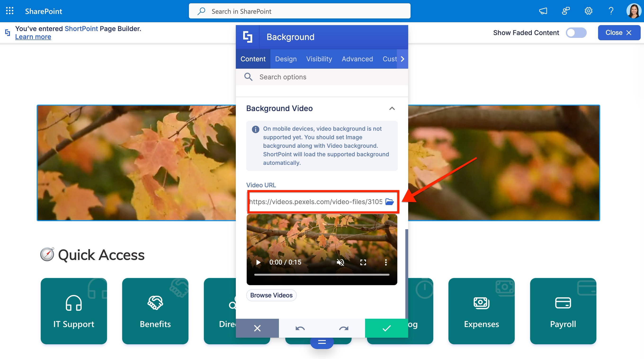Switch to the Design tab
The width and height of the screenshot is (644, 359).
coord(286,59)
